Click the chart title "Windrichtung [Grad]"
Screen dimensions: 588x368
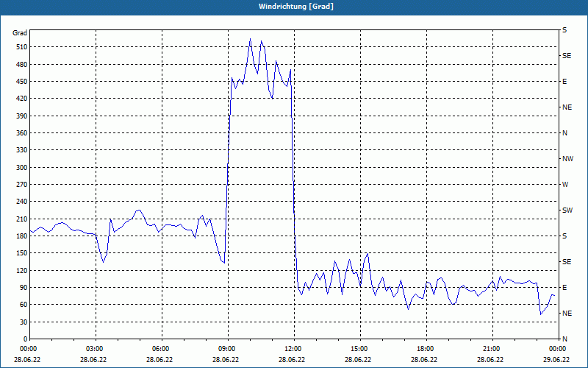(x=296, y=7)
